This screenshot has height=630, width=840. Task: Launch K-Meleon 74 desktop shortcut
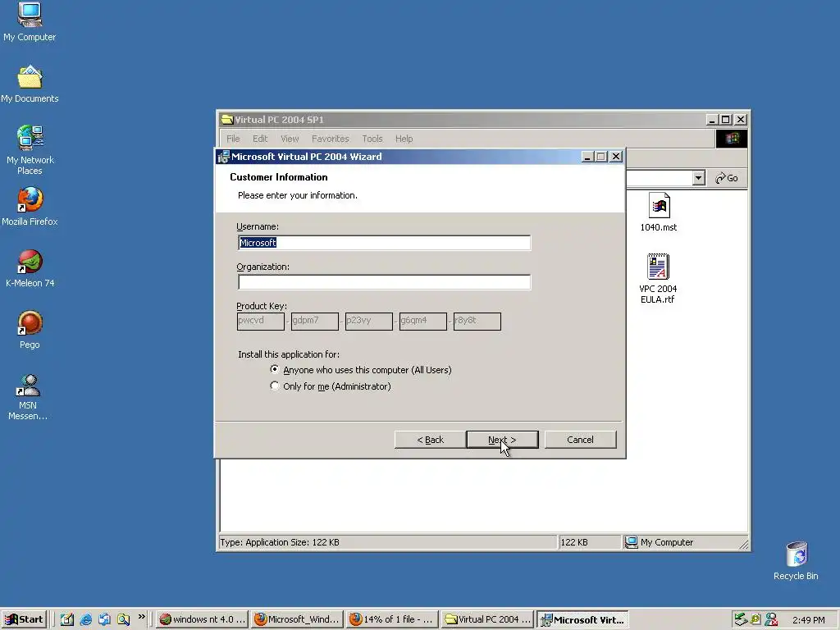click(30, 268)
